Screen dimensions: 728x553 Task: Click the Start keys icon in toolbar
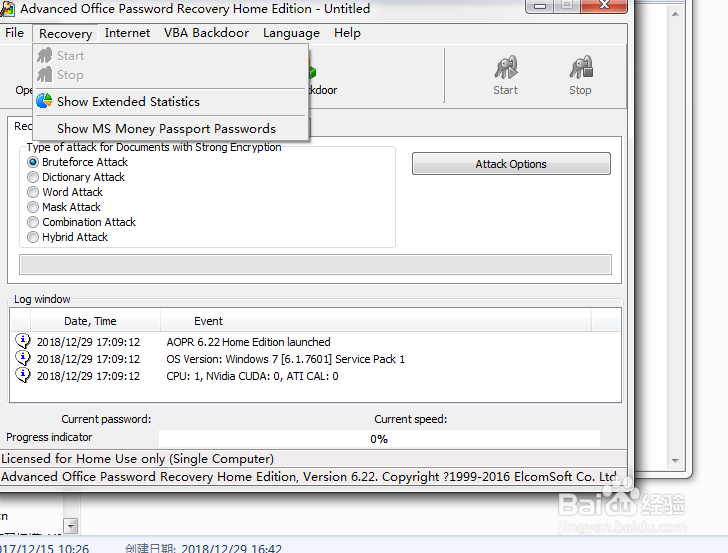click(506, 68)
